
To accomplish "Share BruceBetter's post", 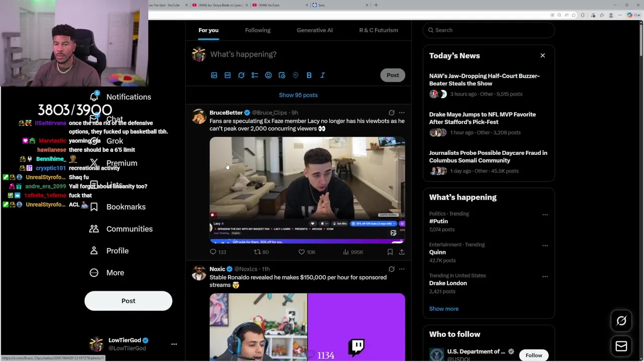I will 401,252.
